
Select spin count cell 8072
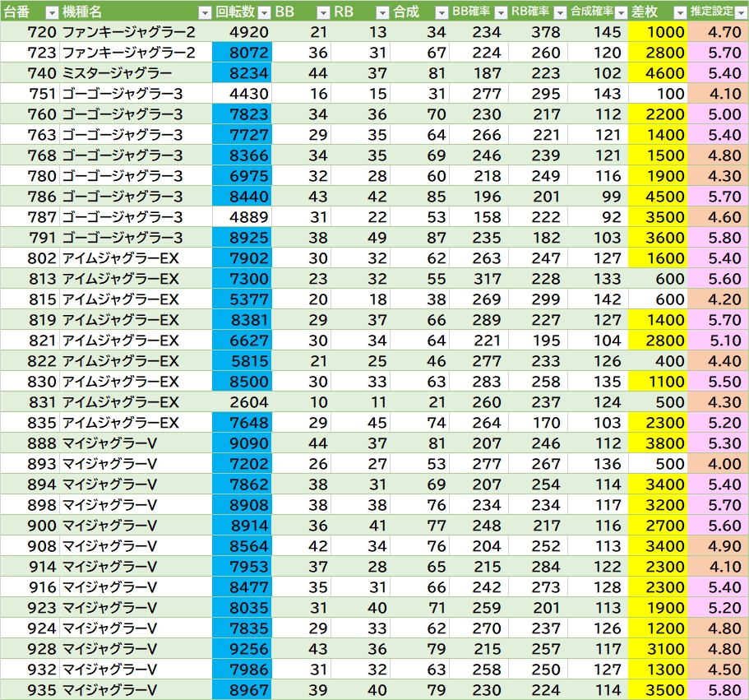tap(243, 53)
